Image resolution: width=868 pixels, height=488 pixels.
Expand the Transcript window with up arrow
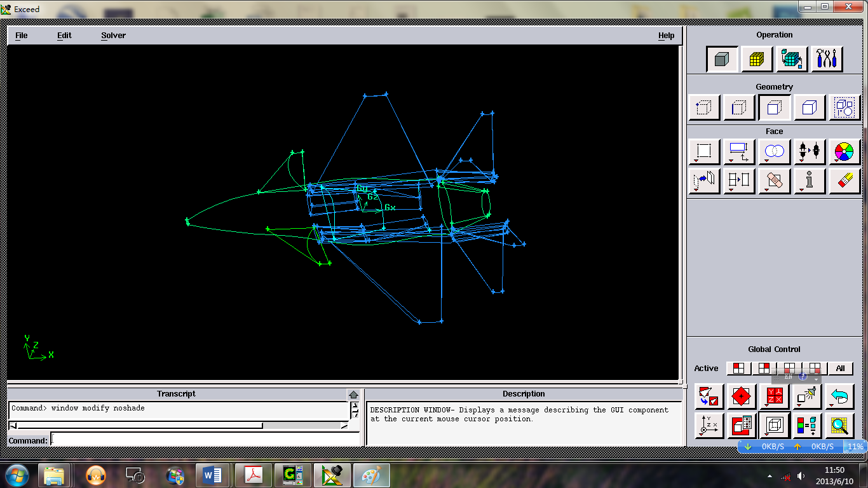tap(353, 395)
